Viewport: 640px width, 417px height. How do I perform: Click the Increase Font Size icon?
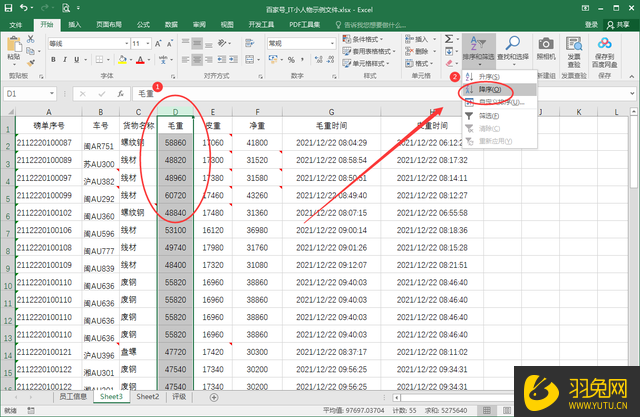click(x=158, y=43)
